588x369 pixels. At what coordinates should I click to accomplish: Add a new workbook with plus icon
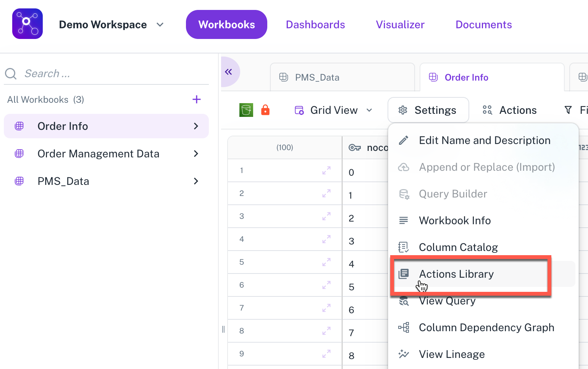[196, 99]
